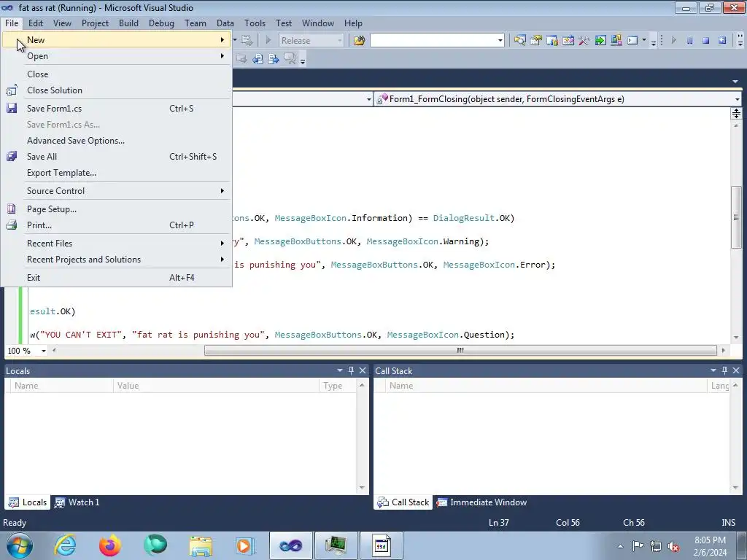Click the green arrow Start Page icon

coord(600,41)
